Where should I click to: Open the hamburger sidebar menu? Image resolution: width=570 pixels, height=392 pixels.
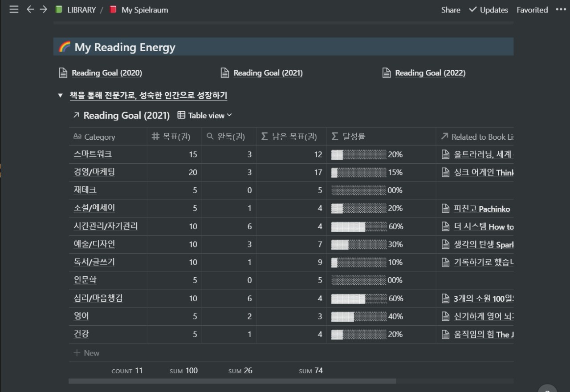14,9
